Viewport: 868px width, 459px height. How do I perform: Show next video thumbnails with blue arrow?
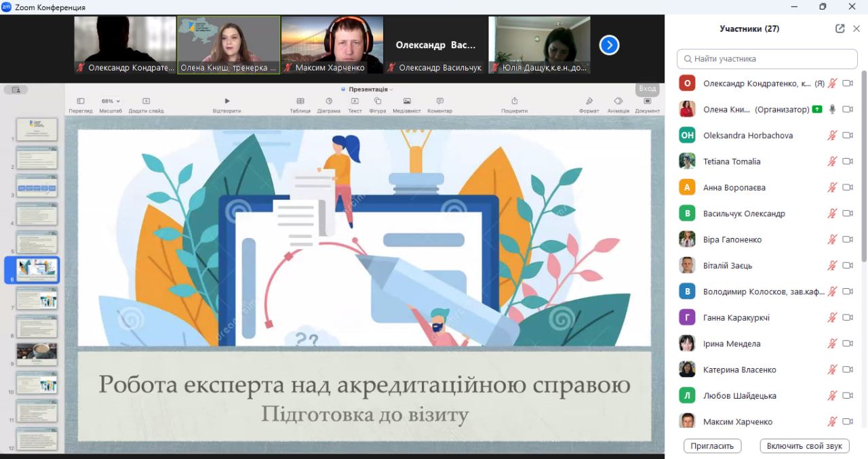coord(609,45)
